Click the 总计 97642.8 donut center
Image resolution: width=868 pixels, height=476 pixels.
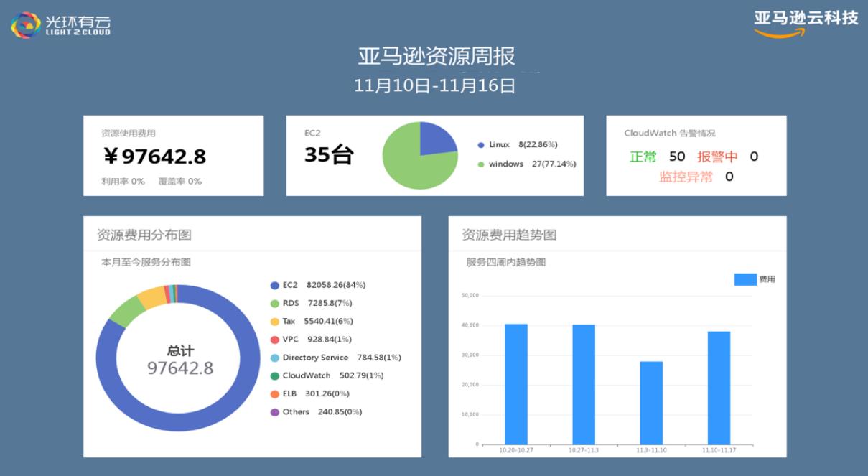coord(180,361)
